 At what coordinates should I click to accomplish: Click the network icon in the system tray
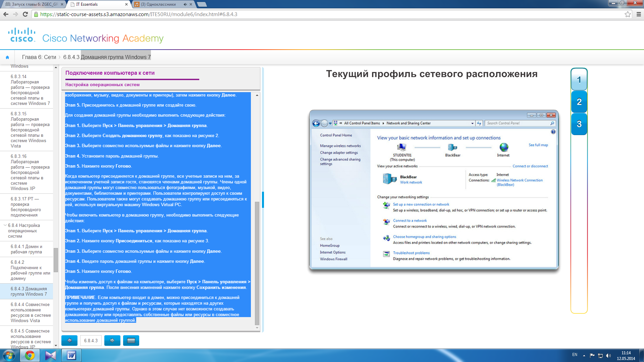coord(600,356)
